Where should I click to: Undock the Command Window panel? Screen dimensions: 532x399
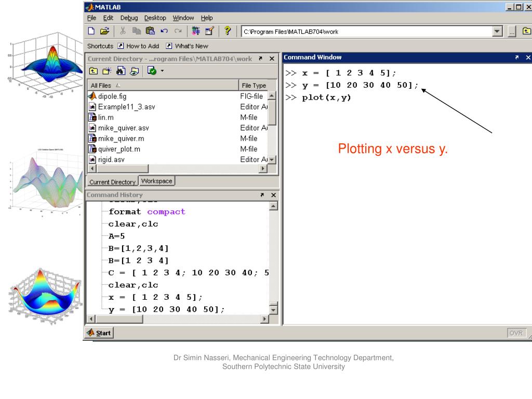517,57
